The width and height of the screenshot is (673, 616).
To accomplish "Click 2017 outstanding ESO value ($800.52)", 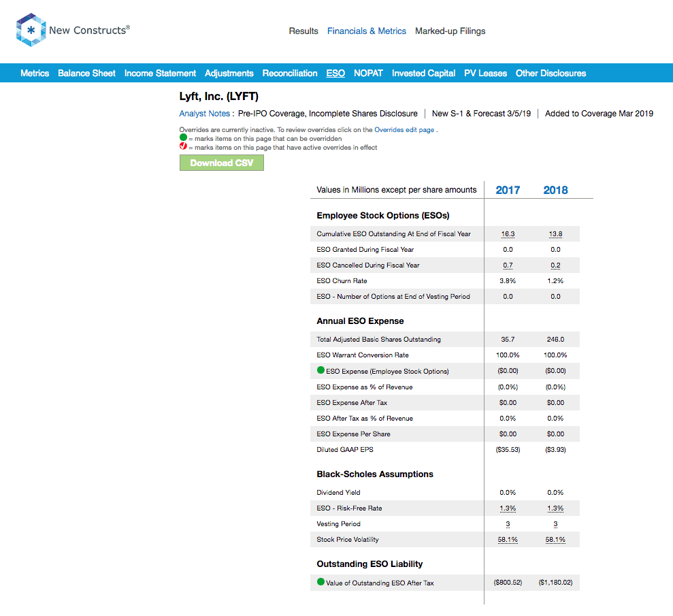I will 508,583.
